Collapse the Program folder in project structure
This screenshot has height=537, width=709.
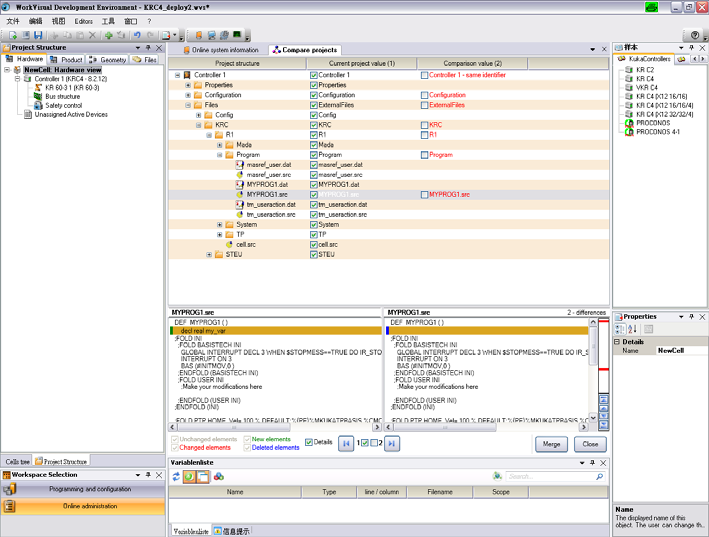click(x=220, y=155)
